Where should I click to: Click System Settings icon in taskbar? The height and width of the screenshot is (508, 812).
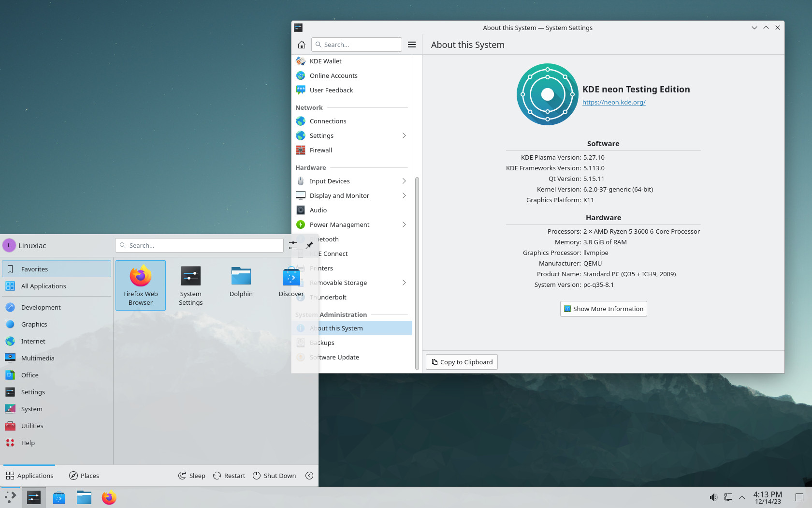click(34, 497)
